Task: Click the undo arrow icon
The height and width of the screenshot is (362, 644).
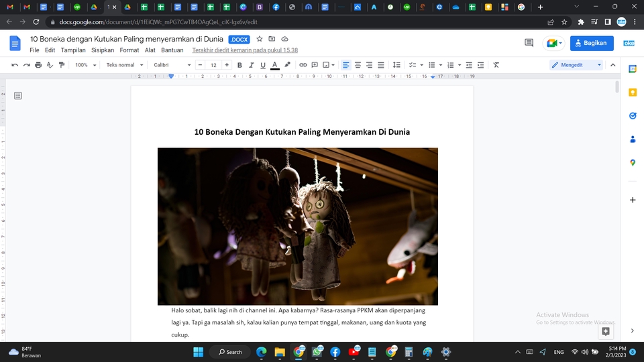Action: 15,65
